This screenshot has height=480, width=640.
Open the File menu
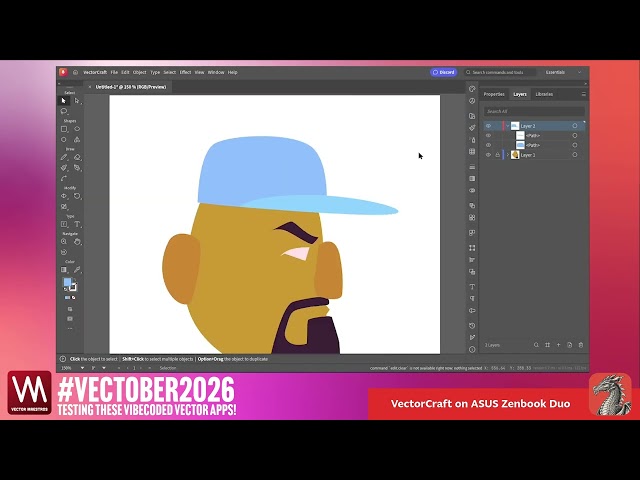tap(114, 72)
